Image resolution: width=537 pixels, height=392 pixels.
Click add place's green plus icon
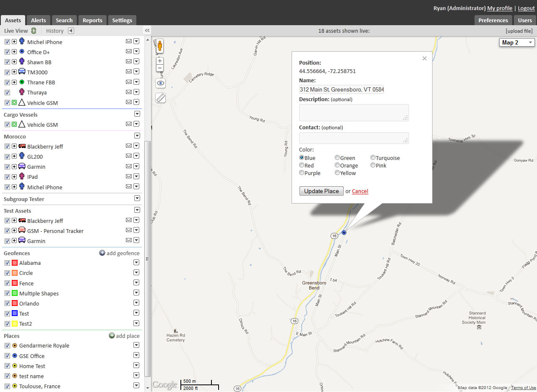click(112, 335)
